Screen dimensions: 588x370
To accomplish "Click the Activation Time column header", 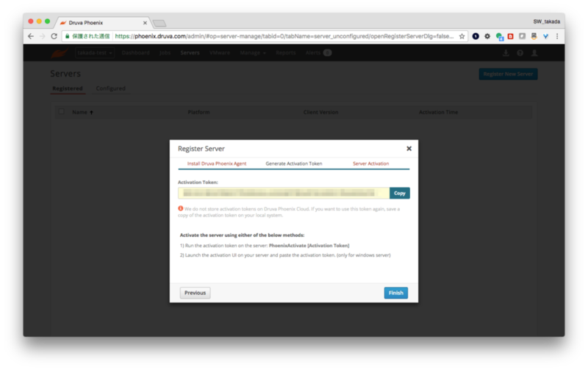I will point(438,113).
